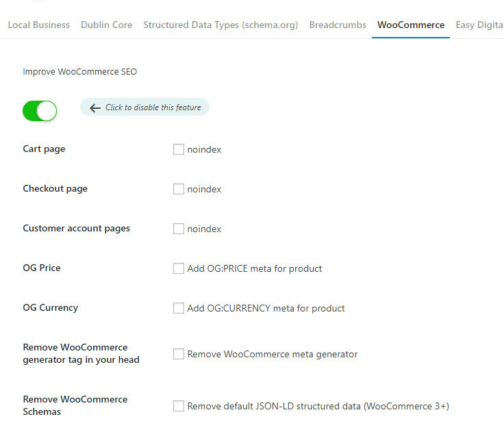Check noindex for Customer account pages
This screenshot has height=434, width=504.
click(179, 229)
